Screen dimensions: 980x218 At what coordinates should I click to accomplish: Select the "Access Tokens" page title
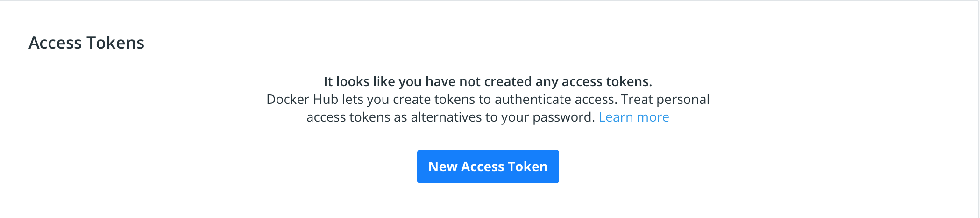coord(86,43)
